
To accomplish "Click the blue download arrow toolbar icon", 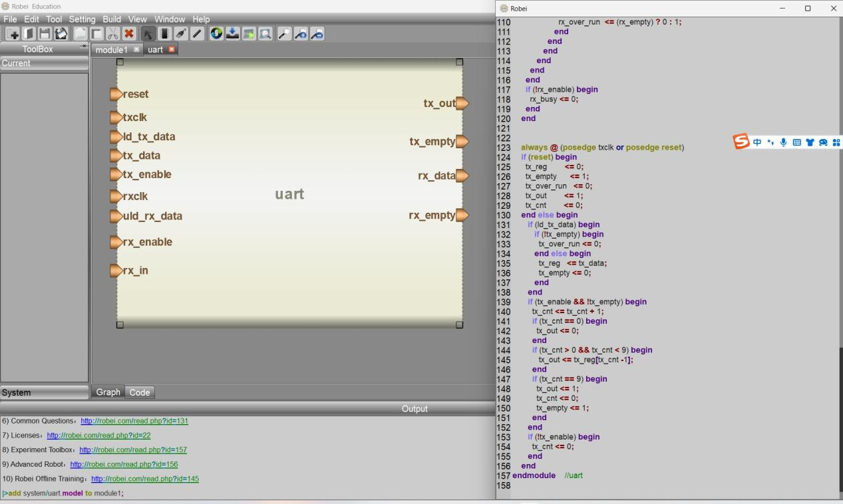I will (x=232, y=34).
